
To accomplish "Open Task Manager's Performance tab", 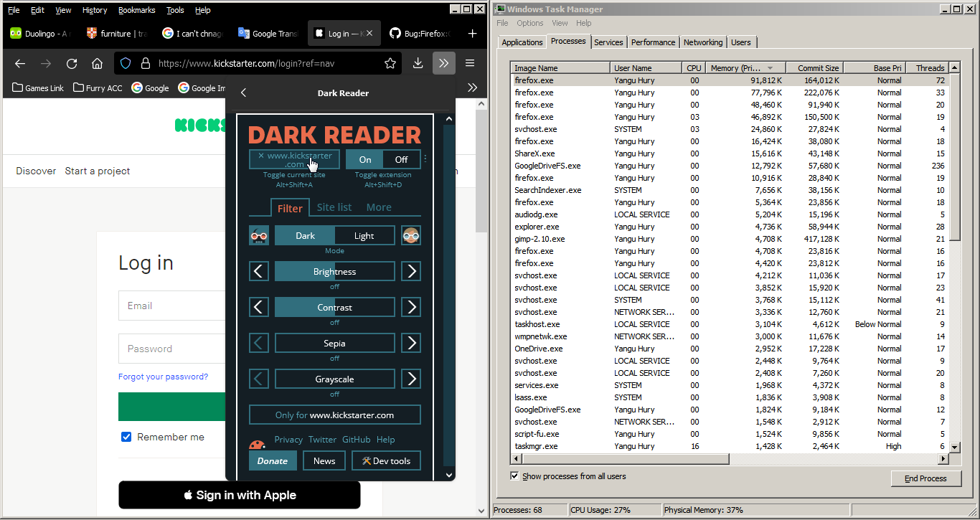I will tap(653, 42).
